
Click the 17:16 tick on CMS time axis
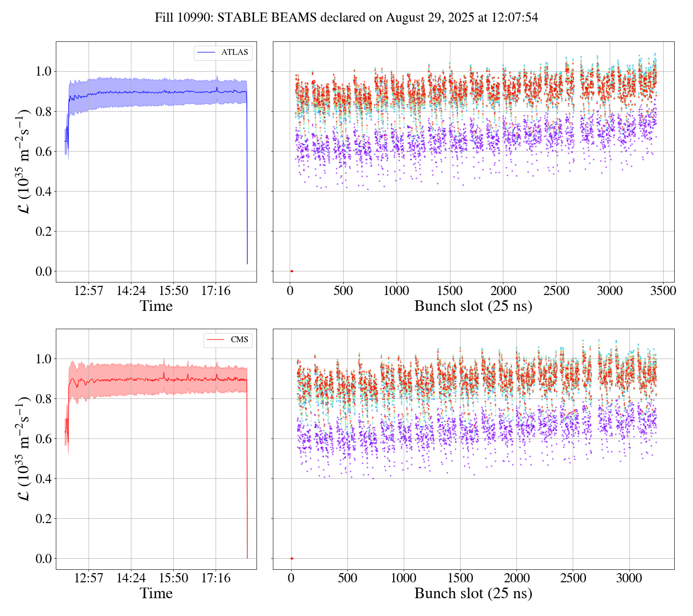pos(216,578)
